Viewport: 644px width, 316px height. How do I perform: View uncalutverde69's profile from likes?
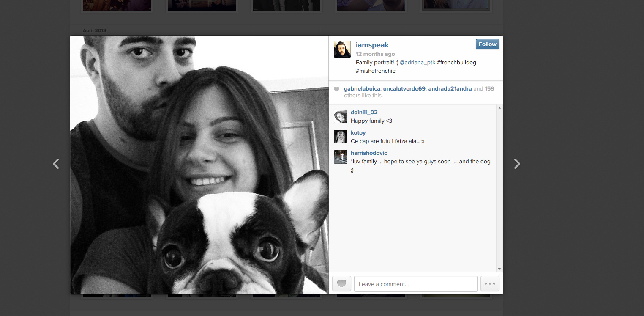(x=404, y=89)
